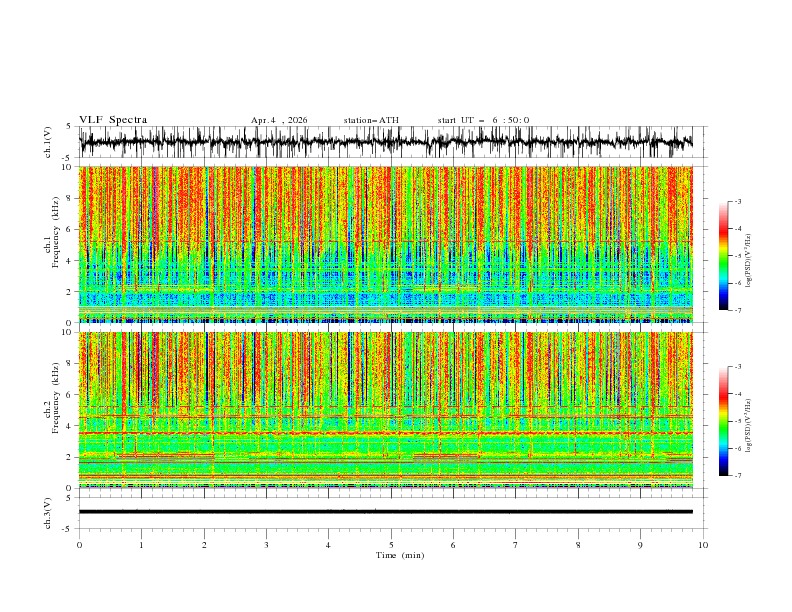Viewport: 792px width, 612px height.
Task: Click the "-7" tick on ch.2 colorbar
Action: tap(738, 476)
